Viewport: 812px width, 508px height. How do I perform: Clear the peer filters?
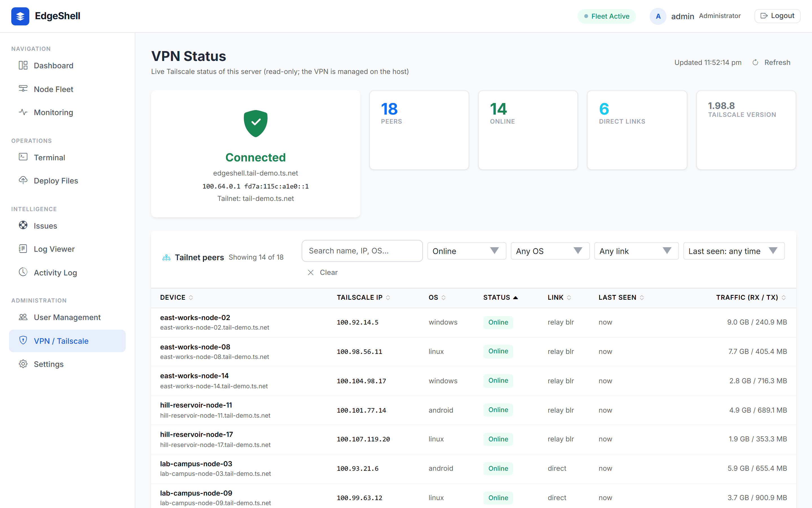(323, 272)
